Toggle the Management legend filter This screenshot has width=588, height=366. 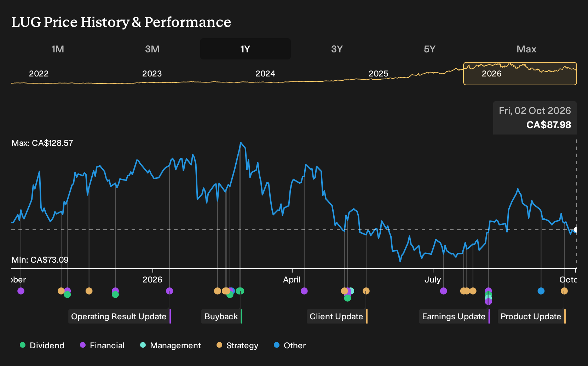pyautogui.click(x=171, y=345)
